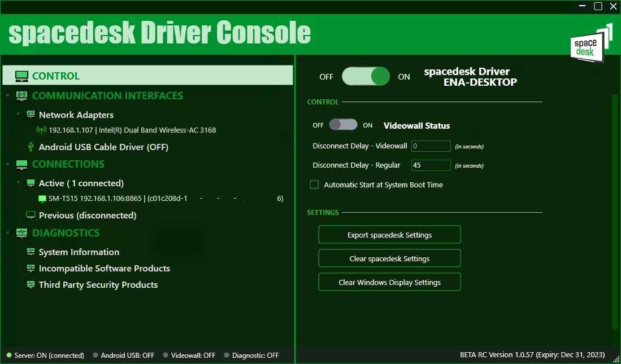Viewport: 621px width, 364px height.
Task: Collapse the CONNECTIONS section arrow
Action: pos(7,164)
